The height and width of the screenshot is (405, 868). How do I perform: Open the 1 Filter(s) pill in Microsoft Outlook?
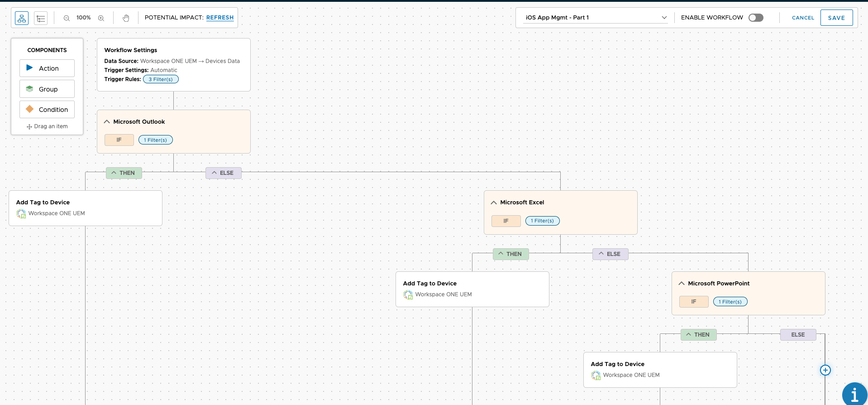click(155, 140)
